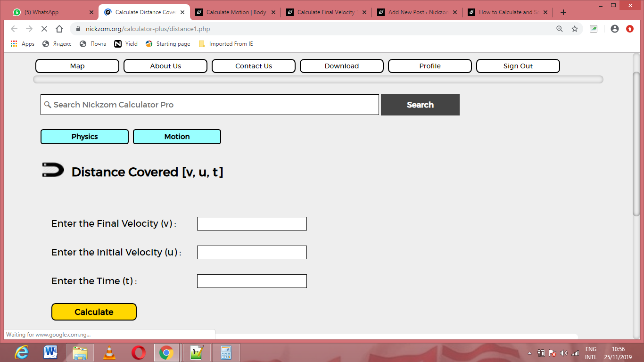
Task: Open Microsoft Word from taskbar
Action: click(x=50, y=352)
